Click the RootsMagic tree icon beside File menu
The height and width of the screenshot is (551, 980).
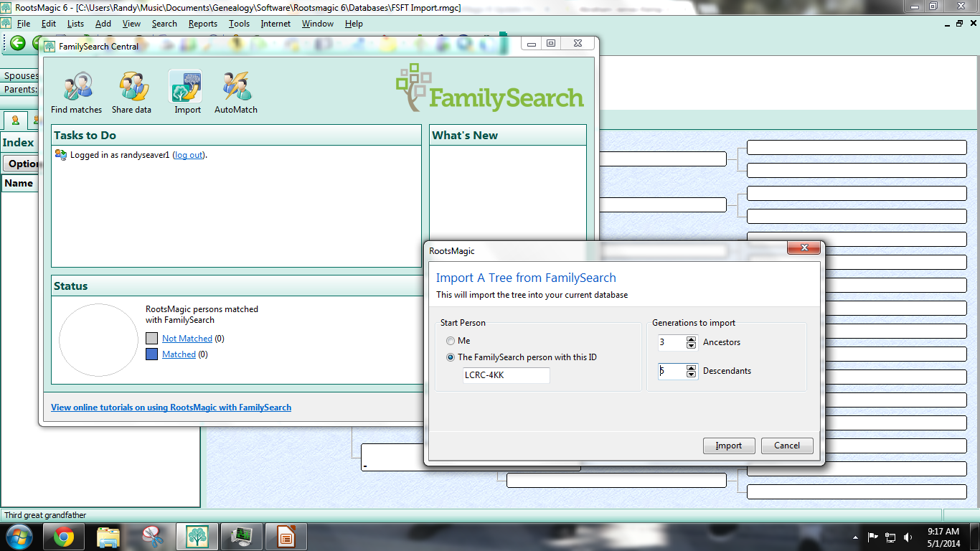tap(6, 24)
